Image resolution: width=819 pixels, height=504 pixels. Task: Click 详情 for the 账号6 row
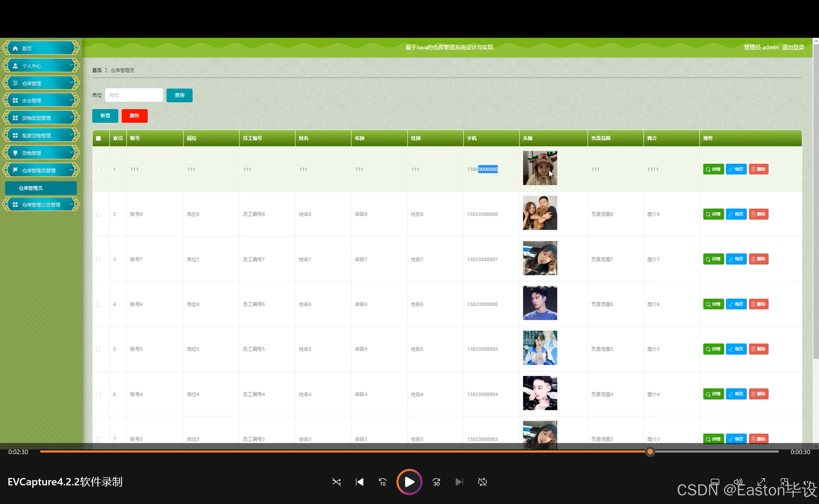point(713,304)
